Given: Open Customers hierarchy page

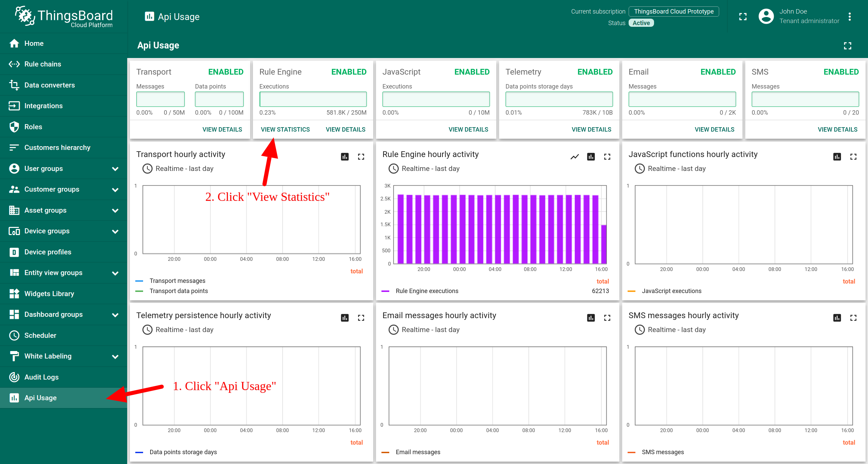Looking at the screenshot, I should click(x=63, y=148).
